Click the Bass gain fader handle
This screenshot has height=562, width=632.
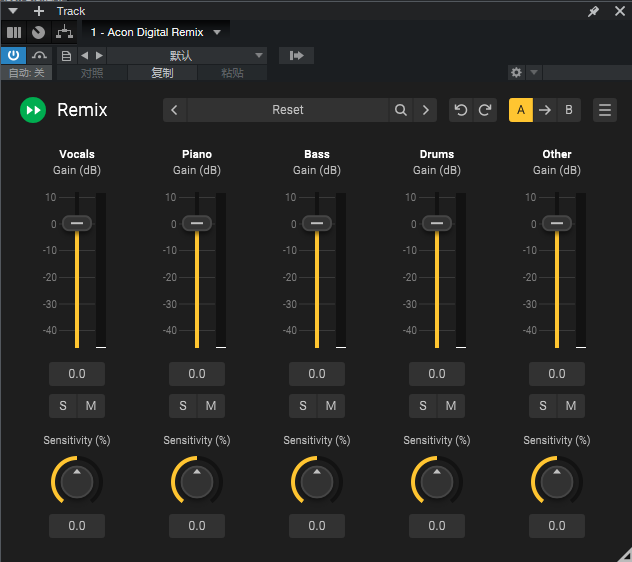(317, 223)
